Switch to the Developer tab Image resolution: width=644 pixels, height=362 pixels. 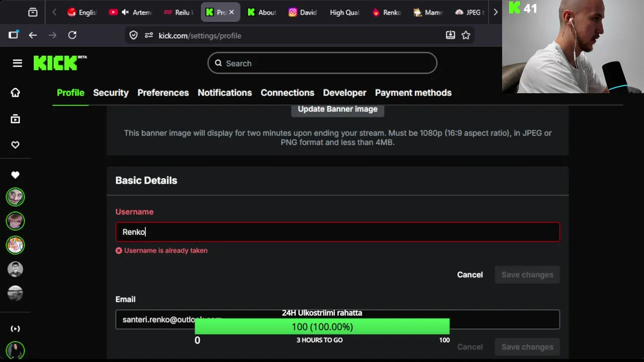pyautogui.click(x=345, y=93)
